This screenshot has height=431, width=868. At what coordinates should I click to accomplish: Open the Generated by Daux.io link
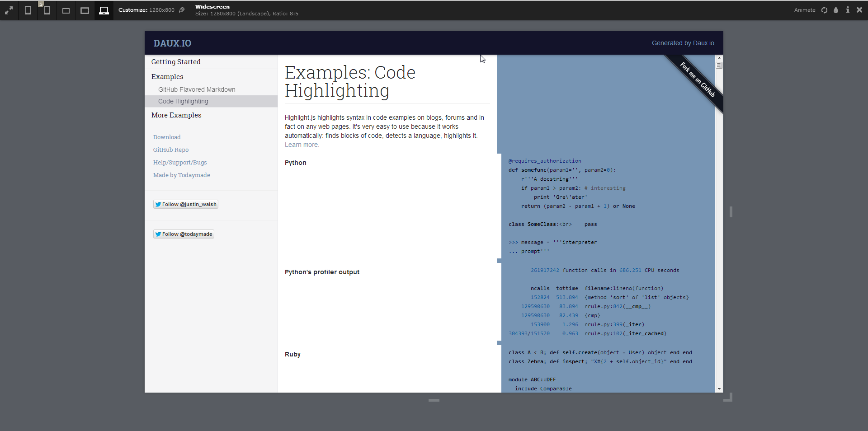point(683,43)
